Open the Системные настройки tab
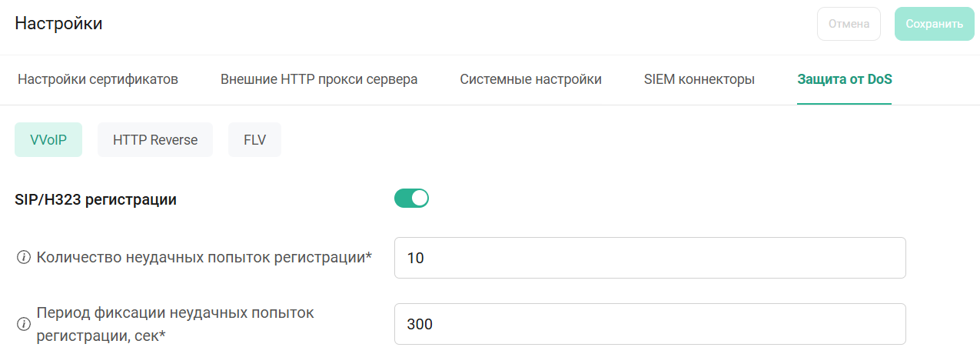980x364 pixels. tap(530, 79)
